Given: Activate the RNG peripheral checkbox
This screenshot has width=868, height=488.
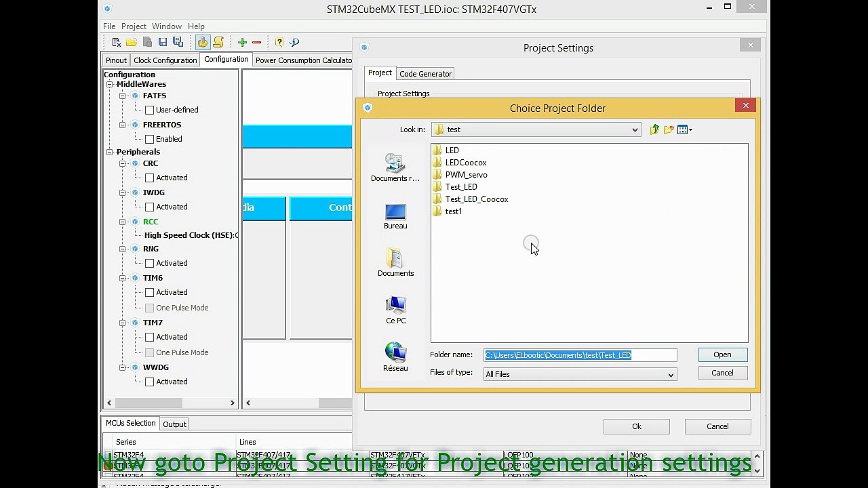Looking at the screenshot, I should [150, 263].
